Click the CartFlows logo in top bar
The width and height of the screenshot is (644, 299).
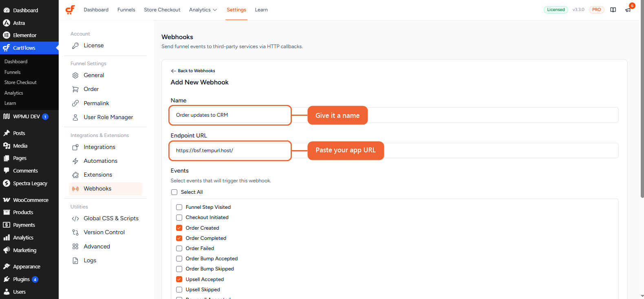tap(70, 10)
